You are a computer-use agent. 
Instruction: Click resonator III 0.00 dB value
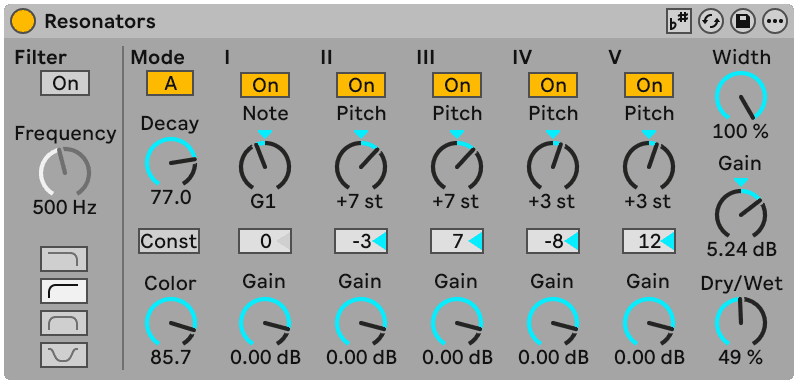457,358
